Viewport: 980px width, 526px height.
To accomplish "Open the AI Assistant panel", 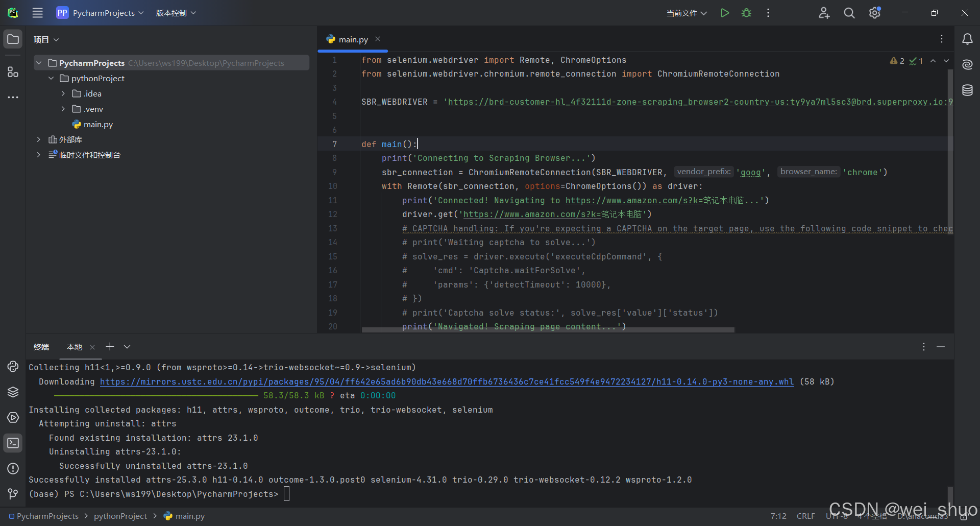I will [967, 64].
